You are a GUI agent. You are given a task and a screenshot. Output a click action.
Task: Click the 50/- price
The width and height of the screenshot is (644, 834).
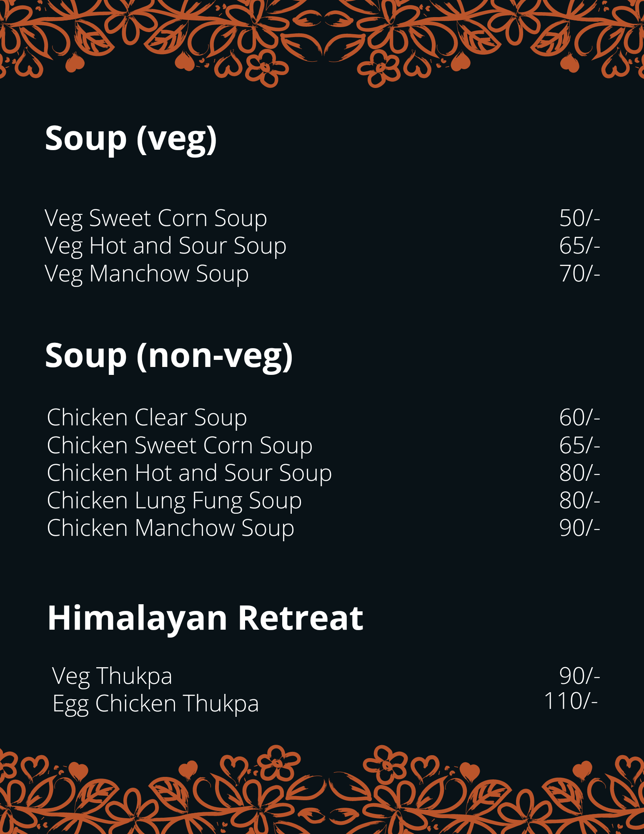tap(579, 218)
